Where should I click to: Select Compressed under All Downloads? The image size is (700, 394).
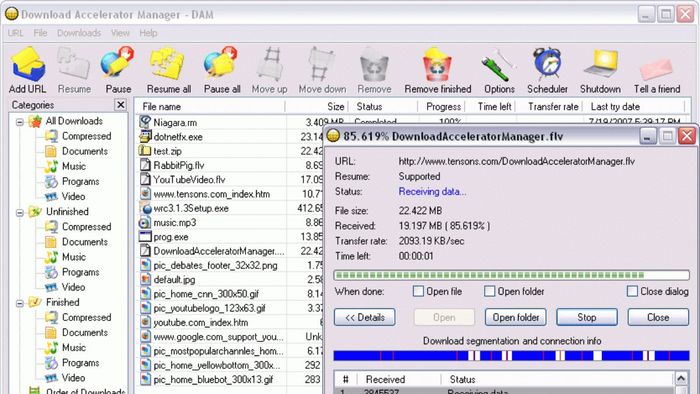click(x=86, y=136)
